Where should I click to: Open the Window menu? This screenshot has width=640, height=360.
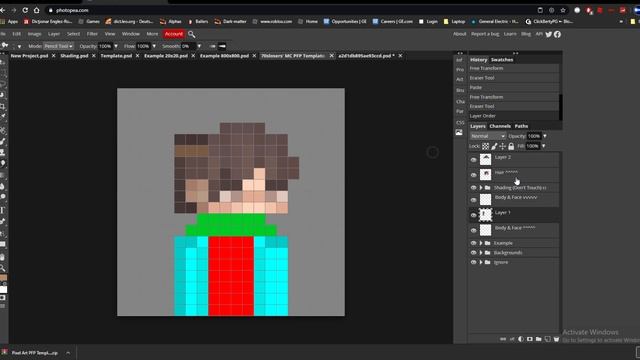131,34
